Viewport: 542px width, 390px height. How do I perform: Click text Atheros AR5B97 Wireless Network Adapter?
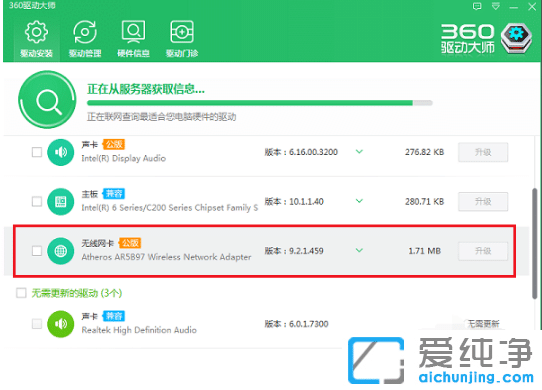pyautogui.click(x=166, y=257)
